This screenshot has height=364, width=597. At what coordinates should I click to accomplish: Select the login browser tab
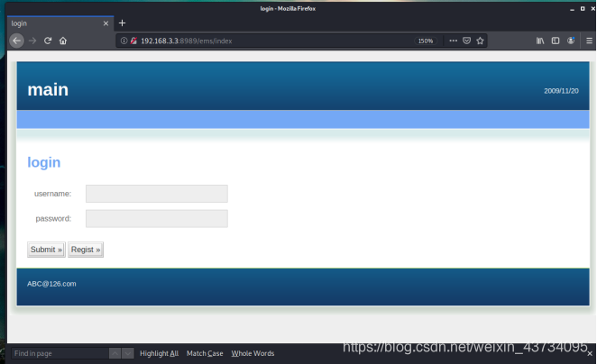[x=60, y=23]
